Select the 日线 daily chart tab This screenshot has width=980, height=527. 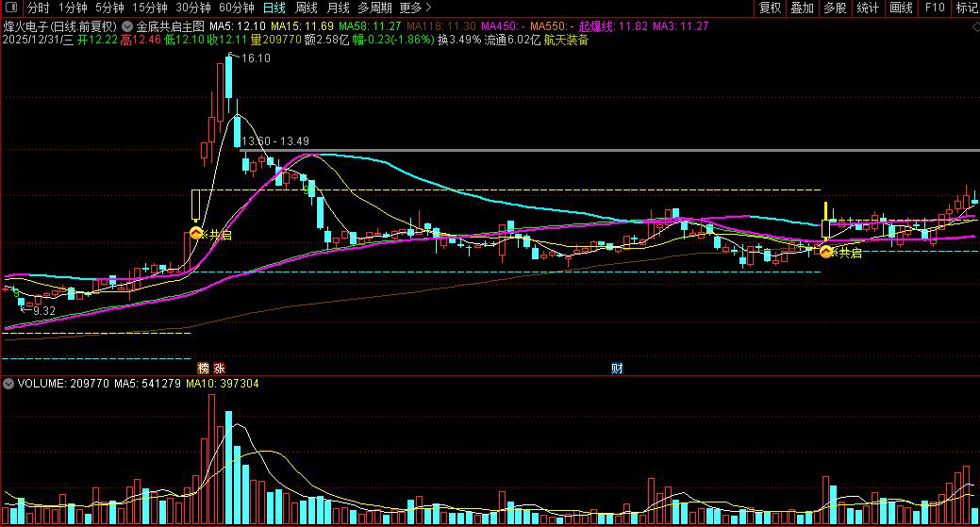[x=274, y=8]
